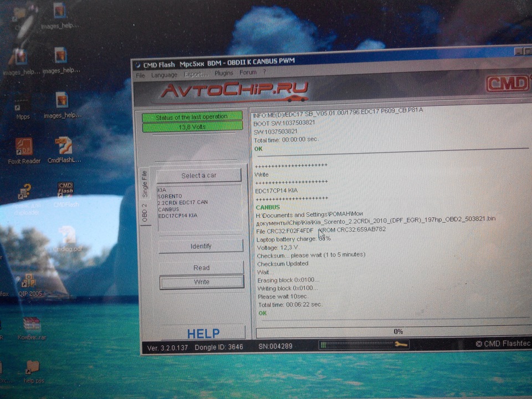The width and height of the screenshot is (532, 399).
Task: Click the AvtoChip.ru banner logo
Action: (x=234, y=91)
